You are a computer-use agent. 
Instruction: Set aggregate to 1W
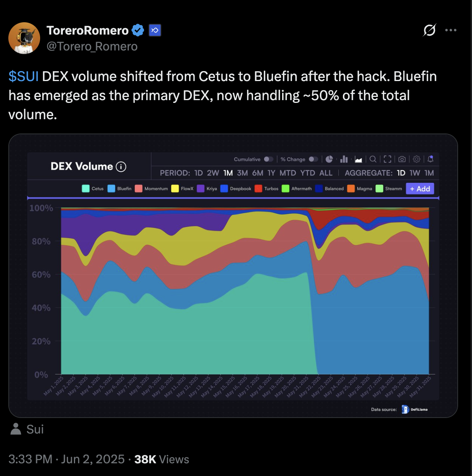tap(415, 173)
